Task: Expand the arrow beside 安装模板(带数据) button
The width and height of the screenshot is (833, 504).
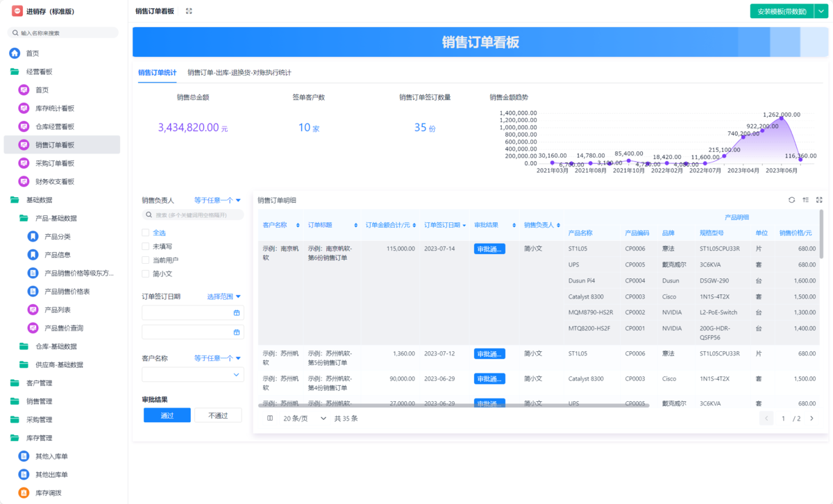Action: [x=820, y=11]
